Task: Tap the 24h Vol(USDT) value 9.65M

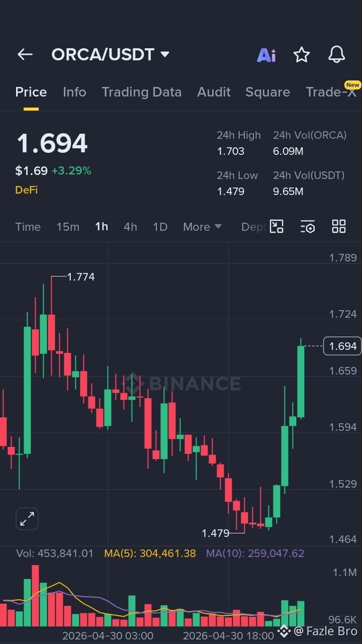Action: (288, 191)
